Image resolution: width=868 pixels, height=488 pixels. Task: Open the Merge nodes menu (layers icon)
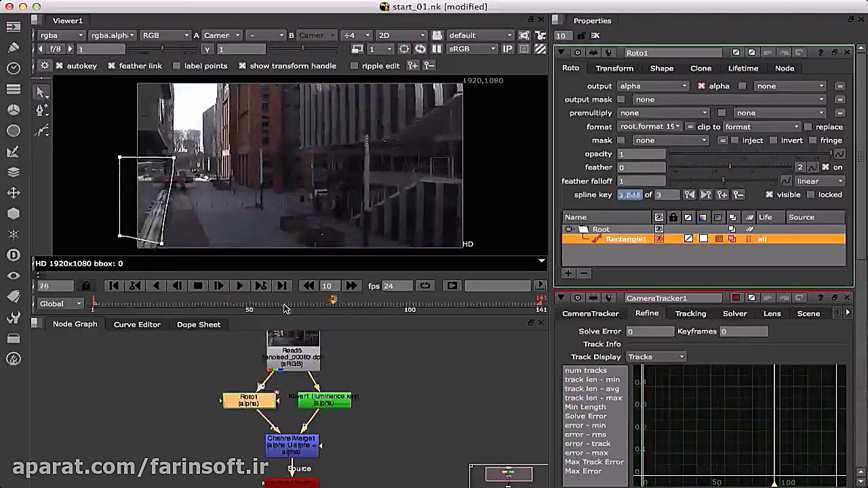[13, 172]
